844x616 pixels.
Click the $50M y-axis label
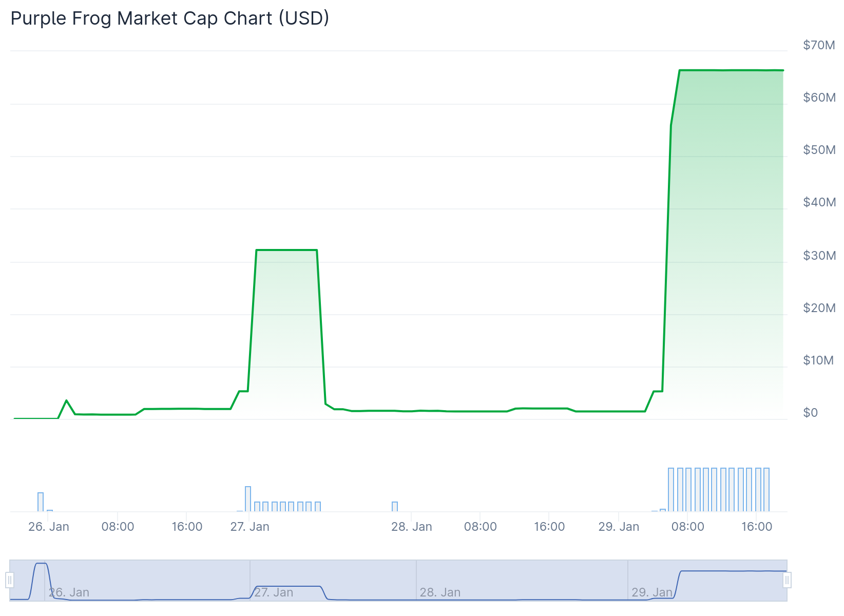pos(819,150)
